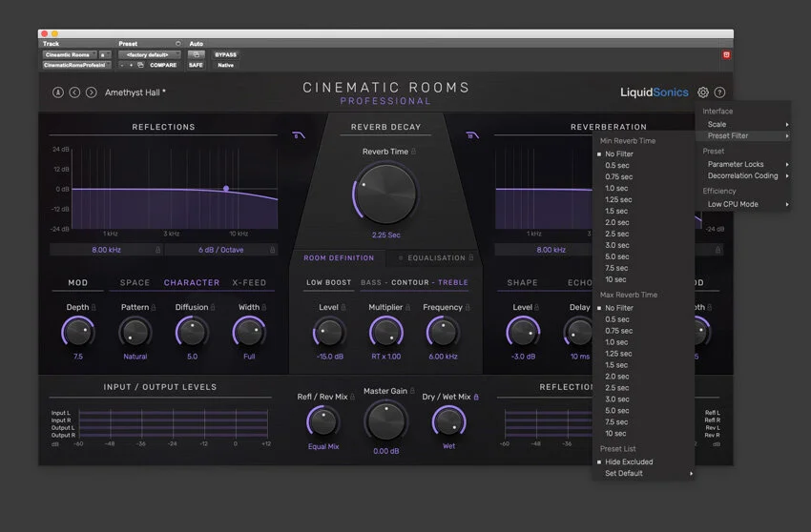Adjust the Dry / Wet Mix knob
The width and height of the screenshot is (811, 532).
click(x=449, y=421)
